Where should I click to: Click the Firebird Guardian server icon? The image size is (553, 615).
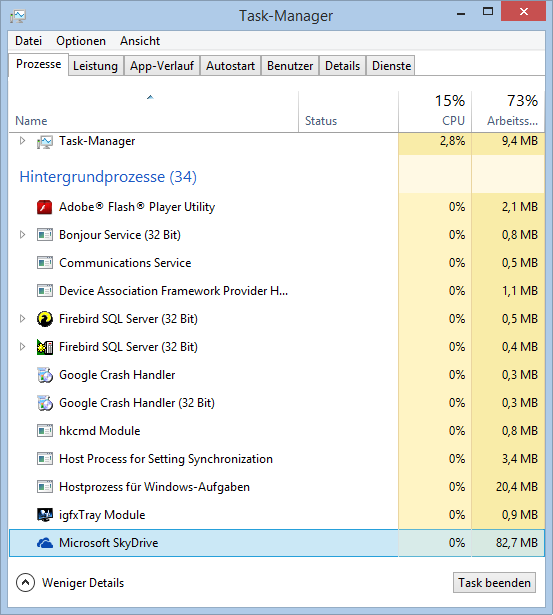point(45,347)
